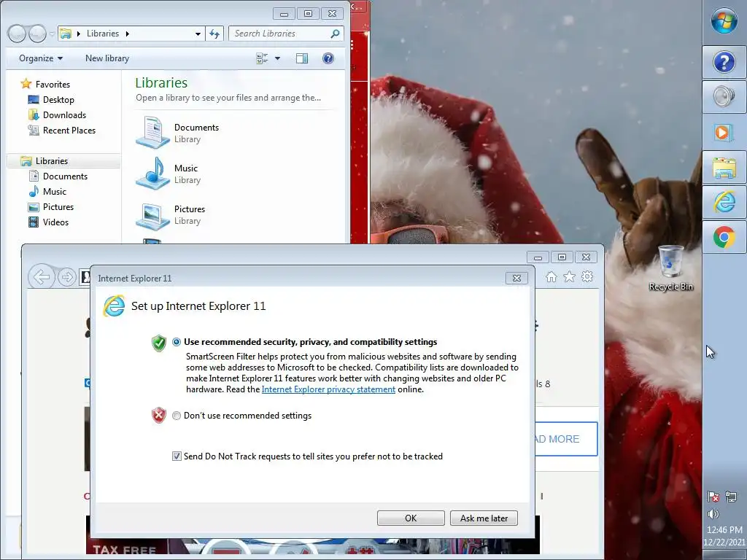Click the gray speaker icon on the taskbar
This screenshot has height=560, width=747.
(724, 97)
